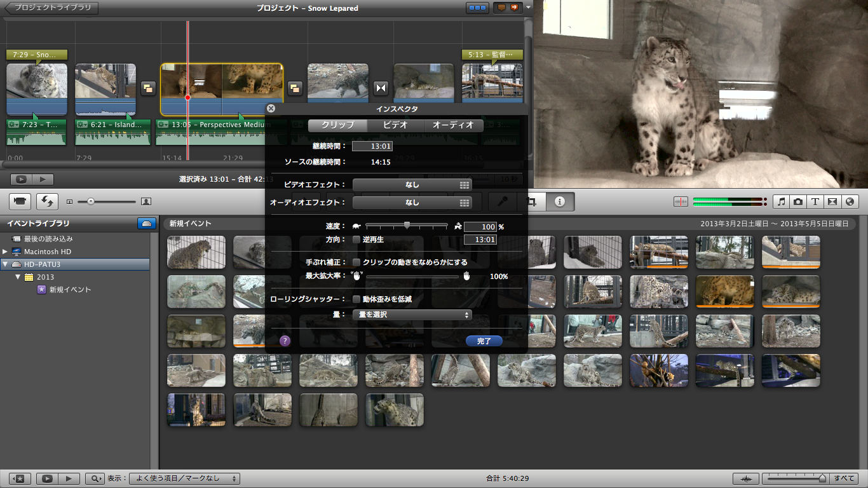Click the second cross-dissolve transition icon

295,88
